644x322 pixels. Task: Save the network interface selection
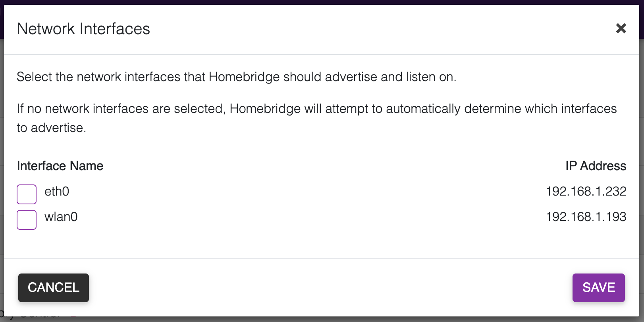click(598, 287)
